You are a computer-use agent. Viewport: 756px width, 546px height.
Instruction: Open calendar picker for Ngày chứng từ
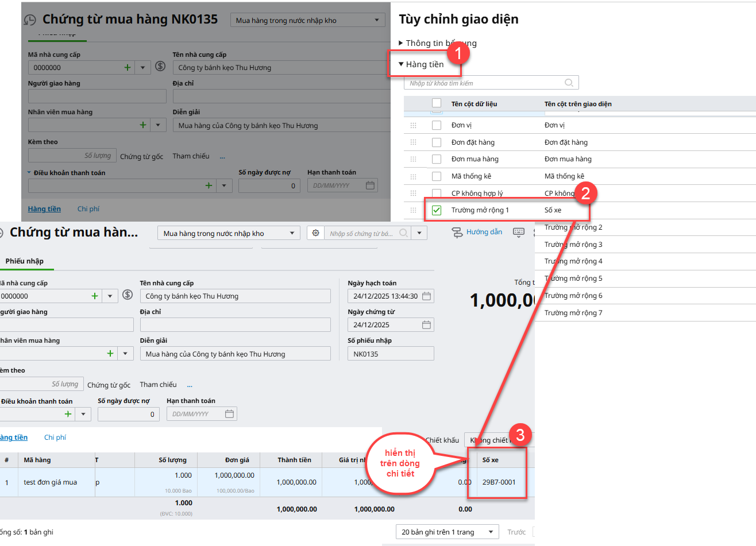[426, 325]
